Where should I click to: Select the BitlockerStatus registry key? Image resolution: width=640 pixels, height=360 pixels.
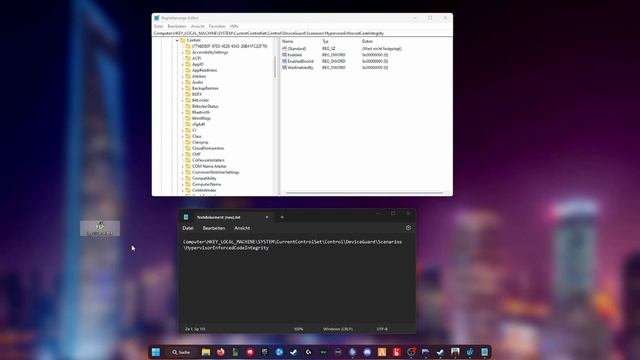point(205,106)
